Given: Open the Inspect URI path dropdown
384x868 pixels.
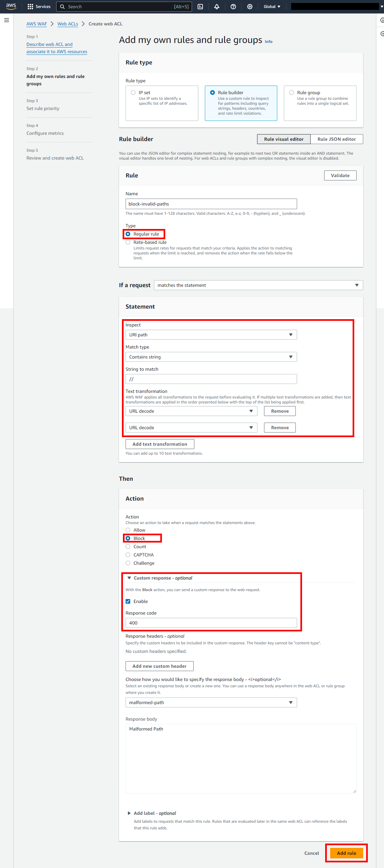Looking at the screenshot, I should click(211, 335).
